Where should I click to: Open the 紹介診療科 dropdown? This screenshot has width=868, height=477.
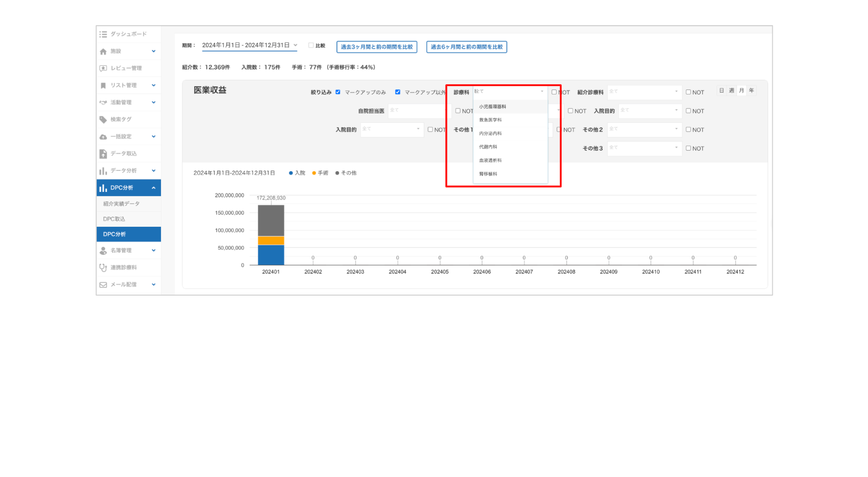(644, 92)
